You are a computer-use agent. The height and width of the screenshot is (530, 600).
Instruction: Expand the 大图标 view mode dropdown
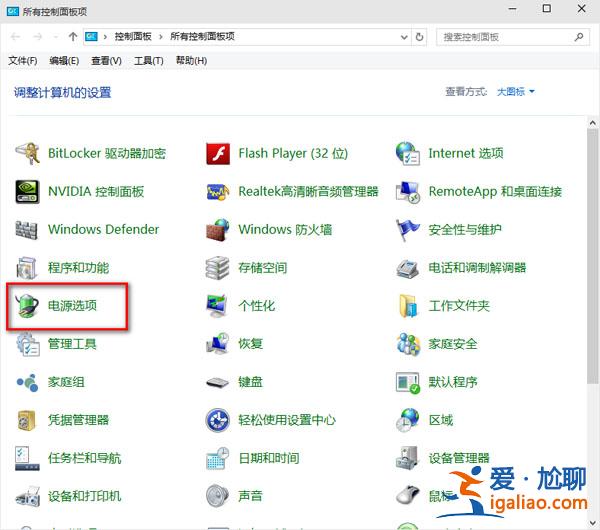tap(515, 92)
